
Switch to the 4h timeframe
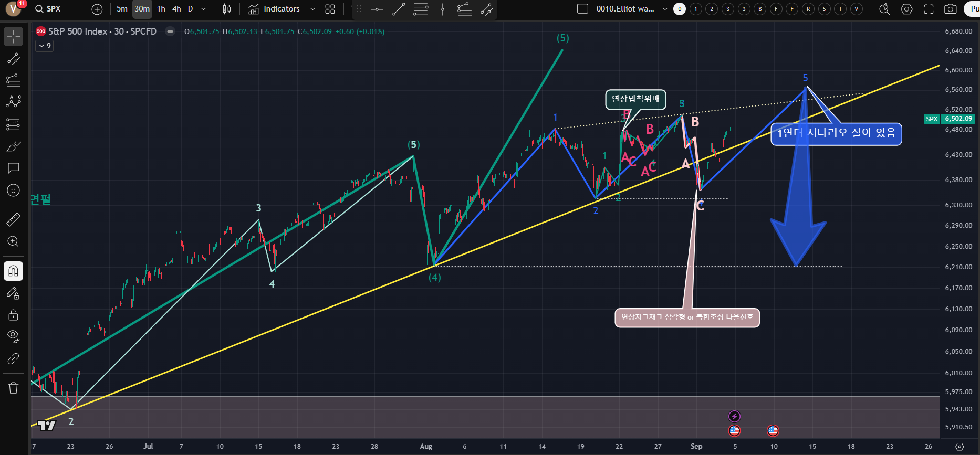176,9
